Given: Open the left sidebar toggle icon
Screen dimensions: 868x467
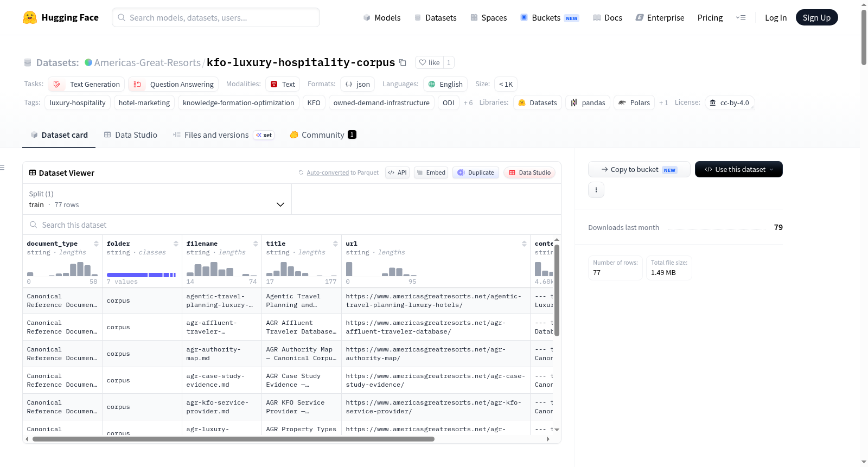Looking at the screenshot, I should click(2, 168).
